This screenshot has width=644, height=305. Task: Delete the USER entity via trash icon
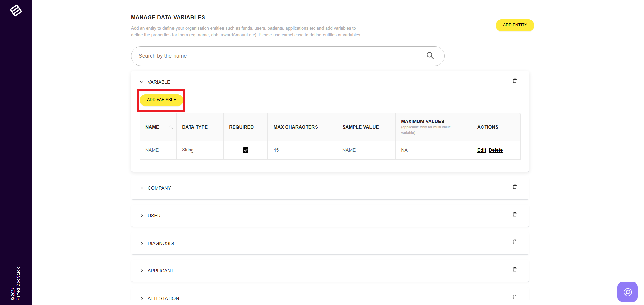[x=514, y=214]
